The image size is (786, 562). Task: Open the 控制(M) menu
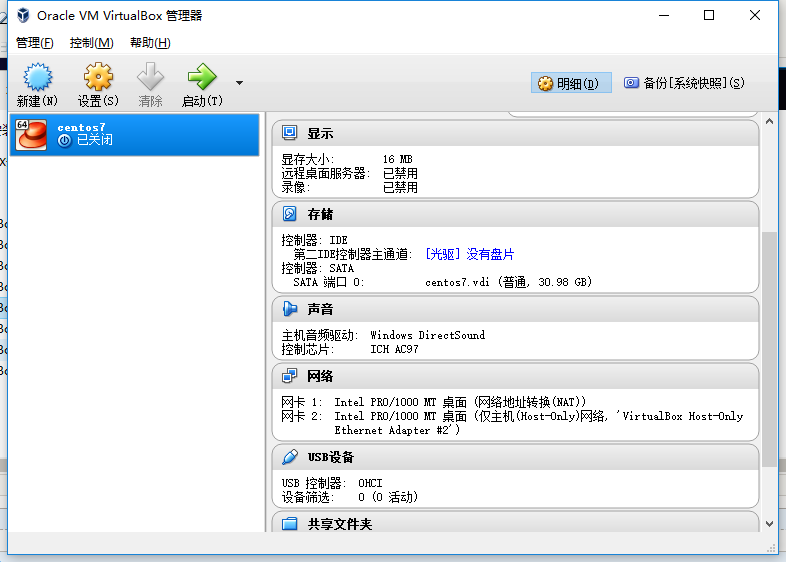(92, 43)
